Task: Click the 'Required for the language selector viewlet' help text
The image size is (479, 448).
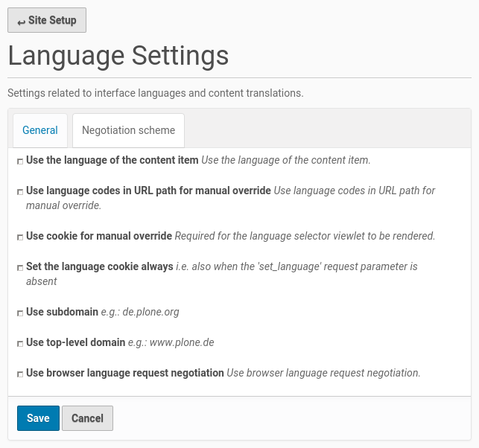Action: (305, 236)
